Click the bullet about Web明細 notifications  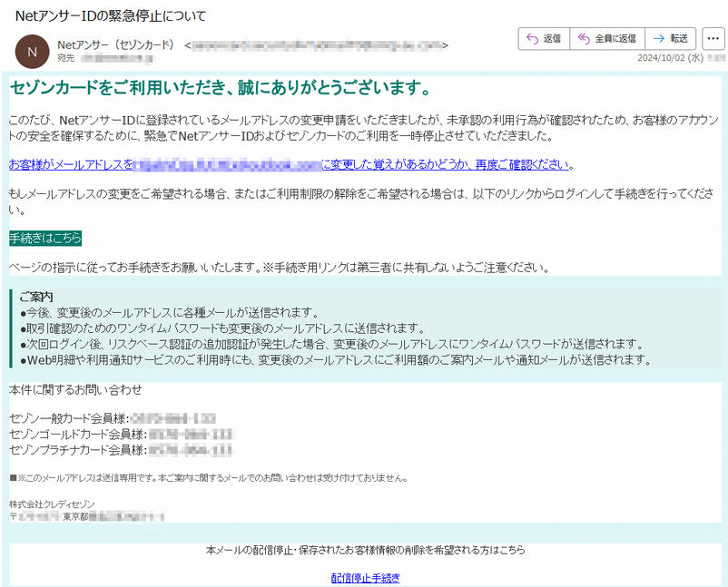pyautogui.click(x=336, y=360)
